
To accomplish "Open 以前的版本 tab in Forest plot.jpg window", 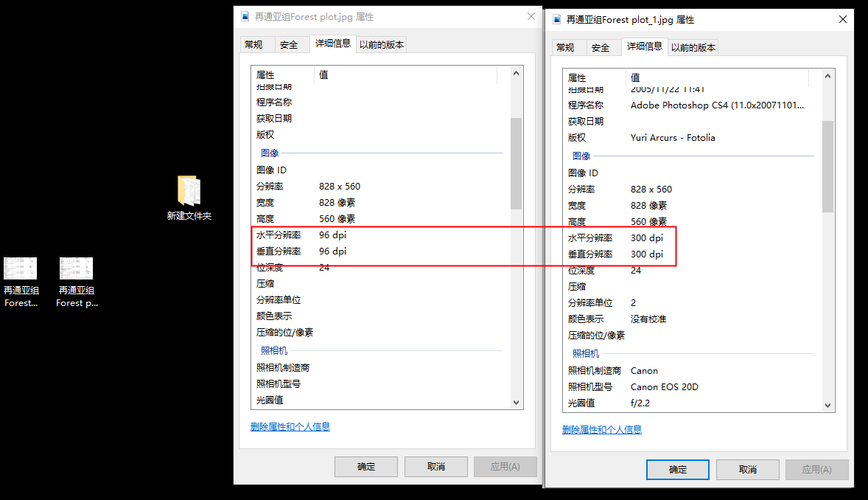I will point(382,45).
